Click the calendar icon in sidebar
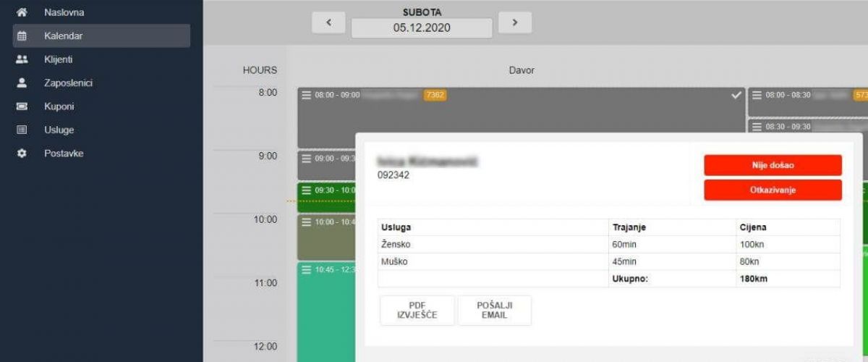Screen dimensions: 868x362 pyautogui.click(x=22, y=35)
